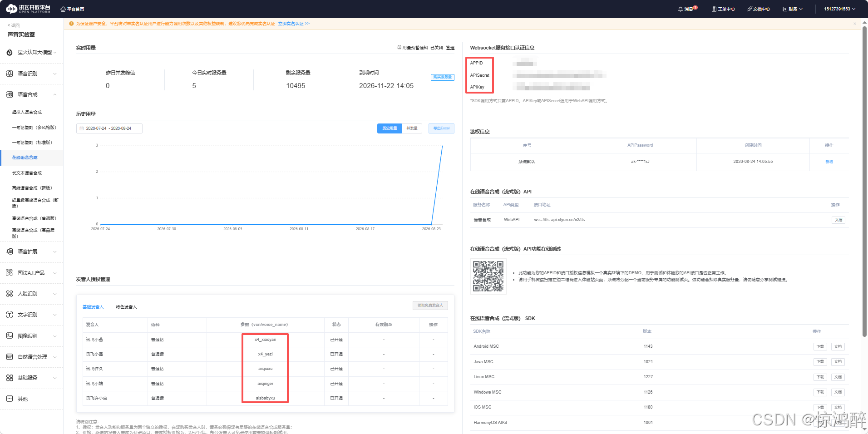
Task: Expand the 语音扩展 menu chevron
Action: coord(55,252)
